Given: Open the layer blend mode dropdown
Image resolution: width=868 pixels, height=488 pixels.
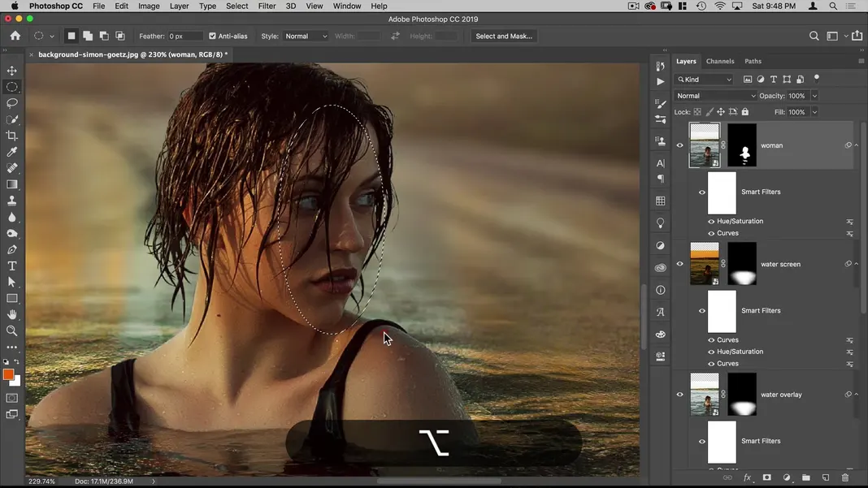Looking at the screenshot, I should pyautogui.click(x=715, y=96).
